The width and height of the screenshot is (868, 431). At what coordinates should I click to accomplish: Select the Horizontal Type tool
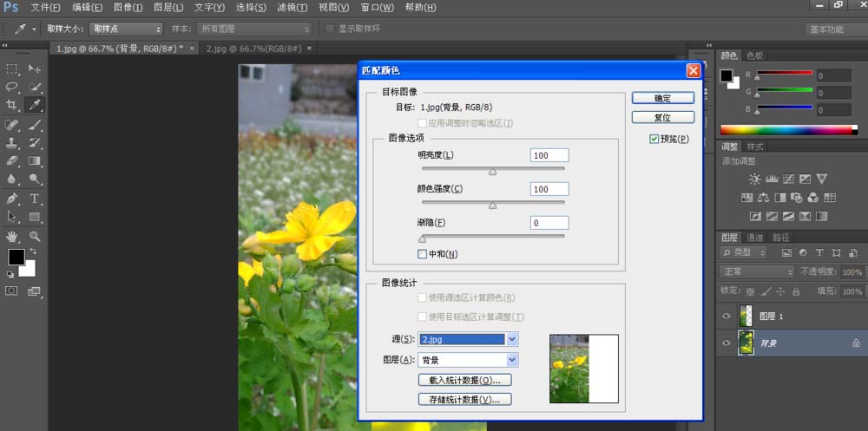[x=36, y=199]
